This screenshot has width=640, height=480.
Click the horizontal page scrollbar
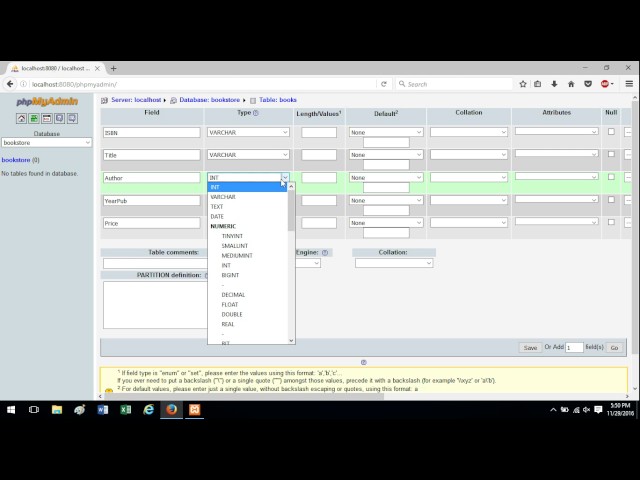[x=245, y=396]
